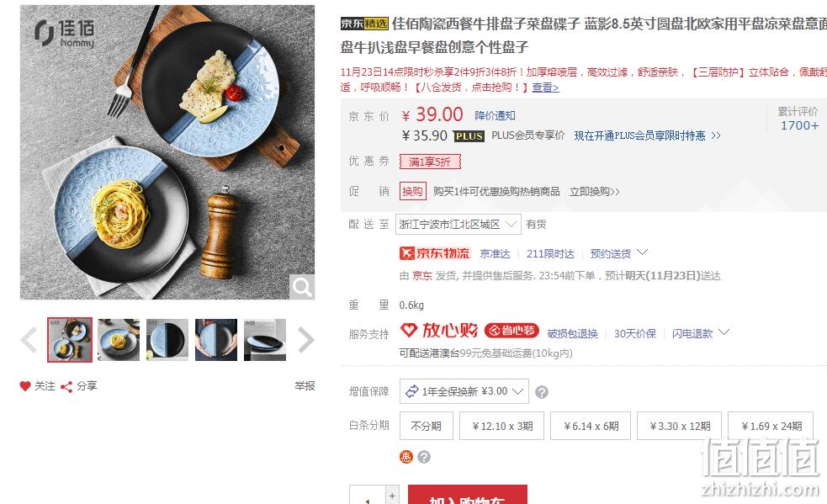The height and width of the screenshot is (504, 827).
Task: Click the red heart 关注 icon
Action: (x=24, y=386)
